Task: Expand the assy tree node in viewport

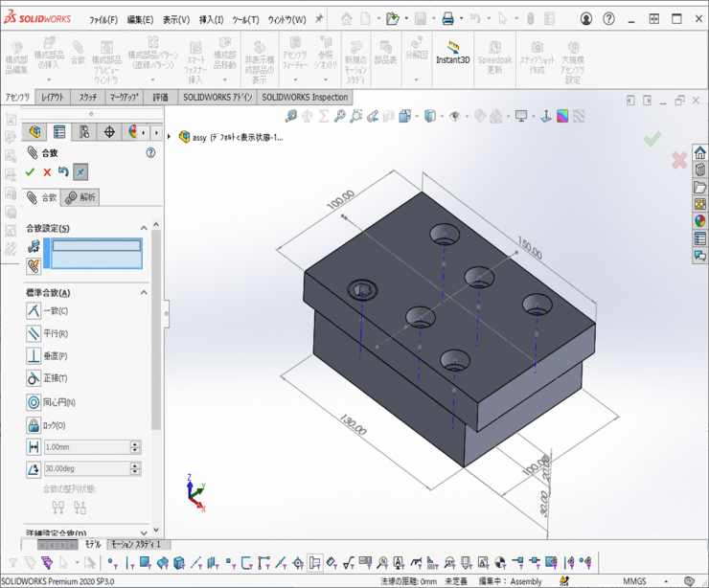Action: click(171, 137)
